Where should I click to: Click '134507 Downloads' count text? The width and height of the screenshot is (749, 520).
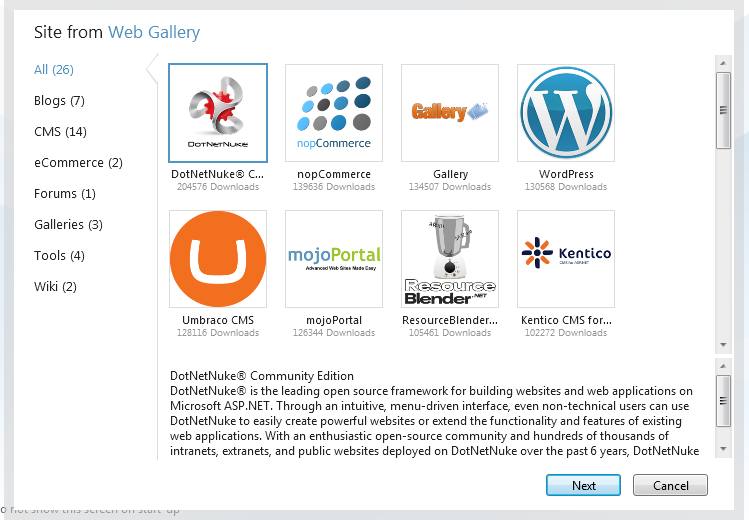(x=450, y=187)
